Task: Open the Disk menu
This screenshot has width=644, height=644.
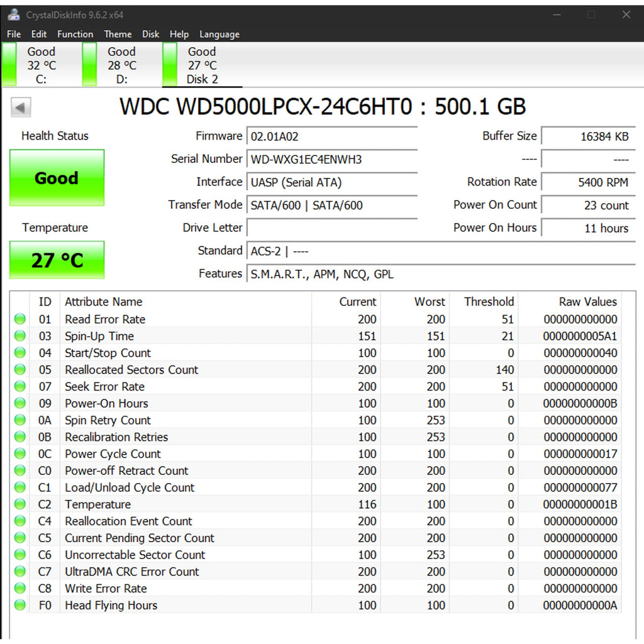Action: pyautogui.click(x=150, y=34)
